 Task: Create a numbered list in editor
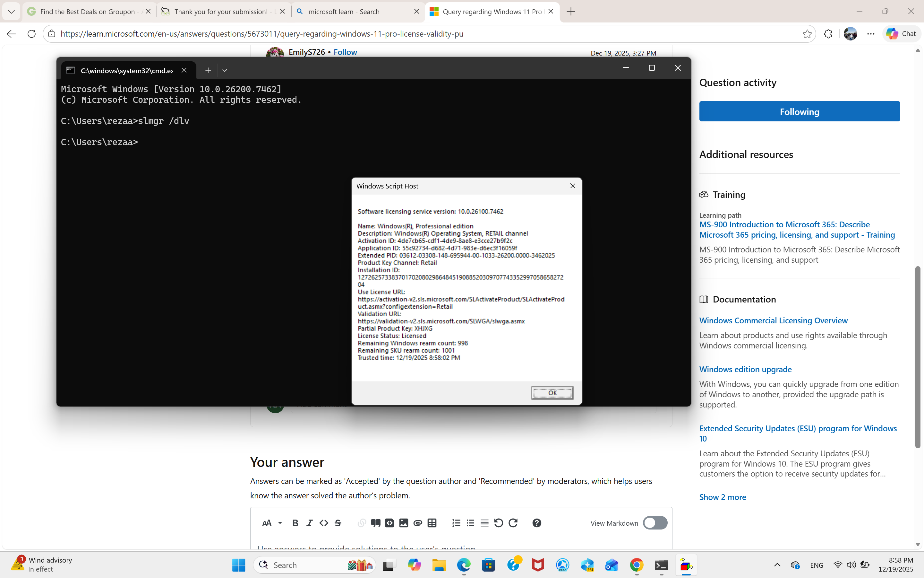point(456,523)
